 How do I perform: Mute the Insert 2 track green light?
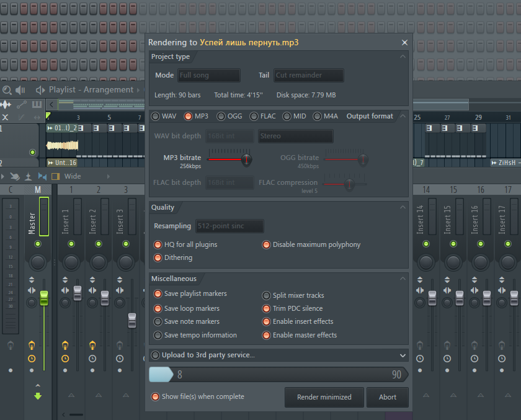pos(99,244)
